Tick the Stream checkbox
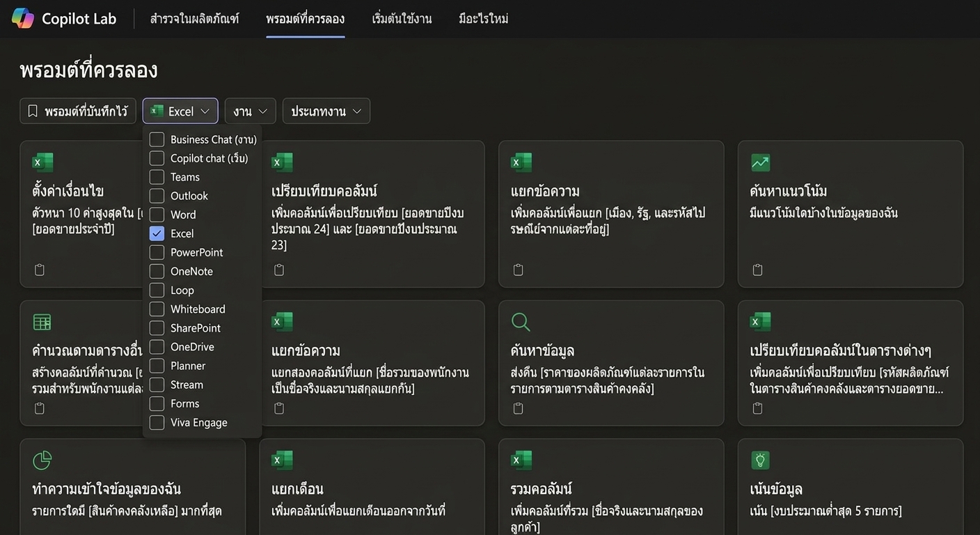This screenshot has width=980, height=535. point(157,384)
